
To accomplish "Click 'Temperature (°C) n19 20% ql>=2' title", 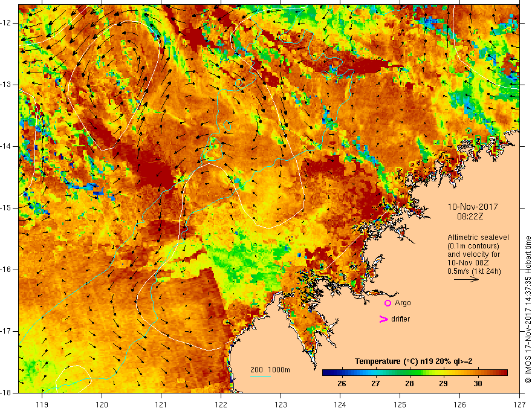I will 414,361.
